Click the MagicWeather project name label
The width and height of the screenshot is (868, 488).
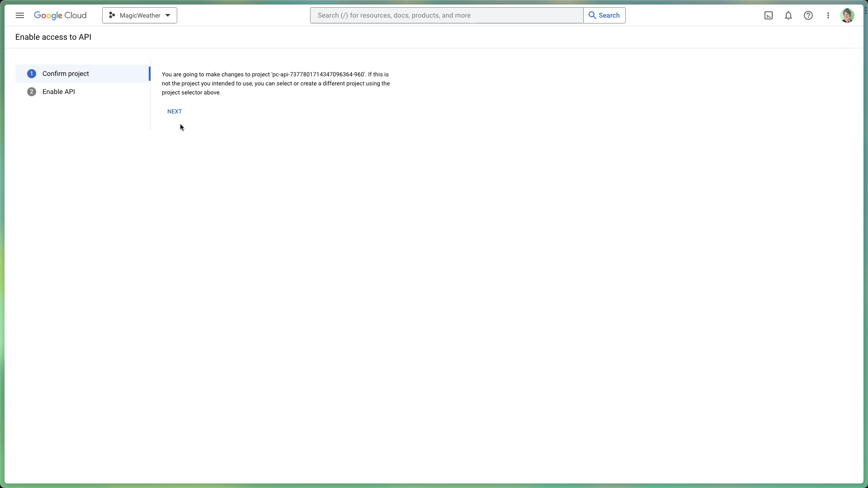pyautogui.click(x=140, y=15)
